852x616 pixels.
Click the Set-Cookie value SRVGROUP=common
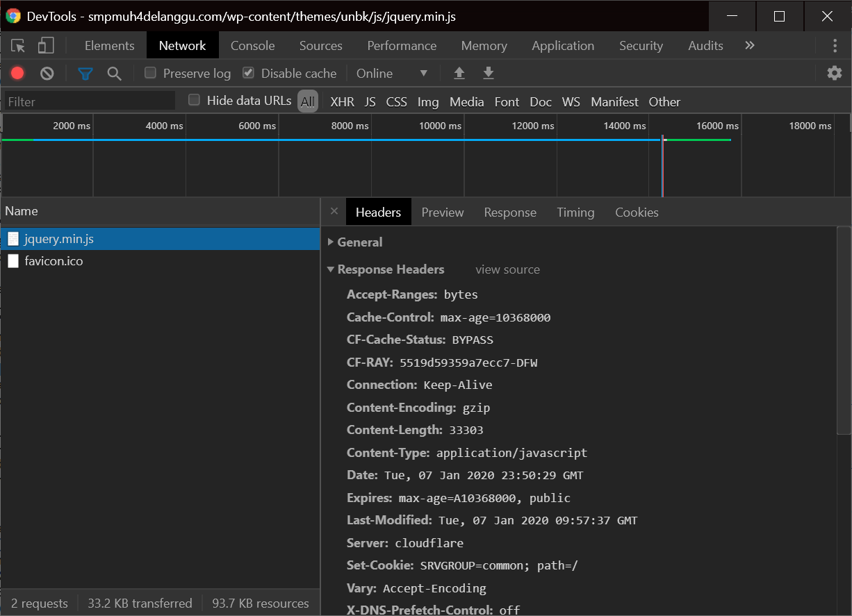pos(475,565)
